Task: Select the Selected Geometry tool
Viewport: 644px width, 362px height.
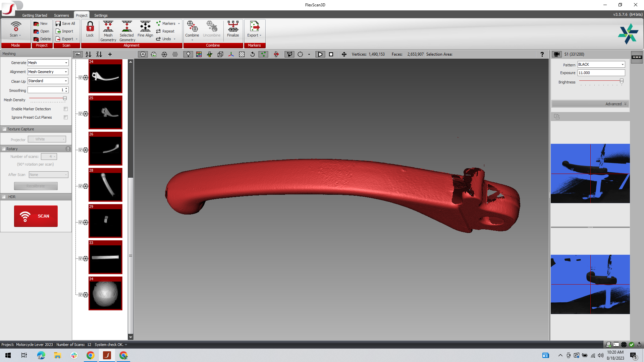Action: pyautogui.click(x=126, y=31)
